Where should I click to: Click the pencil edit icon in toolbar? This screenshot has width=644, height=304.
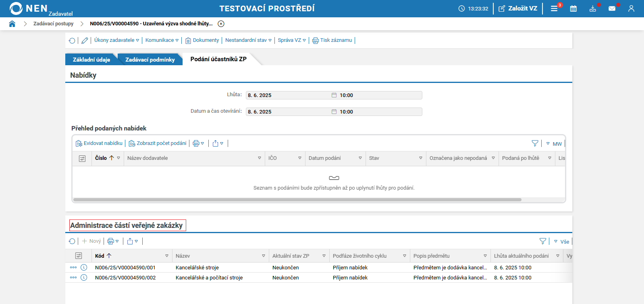click(x=85, y=40)
